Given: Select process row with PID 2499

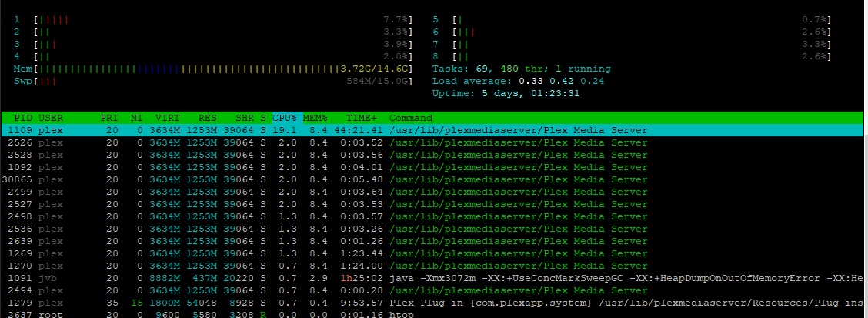Looking at the screenshot, I should point(432,192).
